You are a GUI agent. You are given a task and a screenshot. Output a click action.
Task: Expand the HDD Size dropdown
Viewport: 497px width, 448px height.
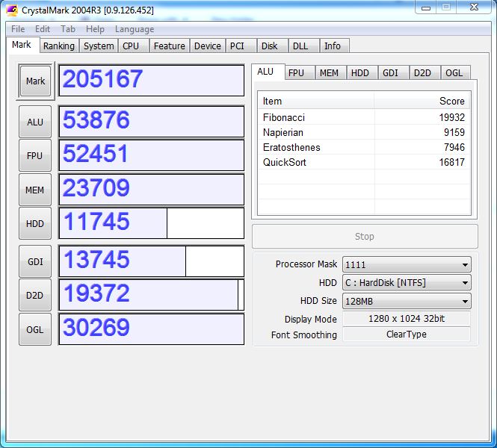point(406,302)
